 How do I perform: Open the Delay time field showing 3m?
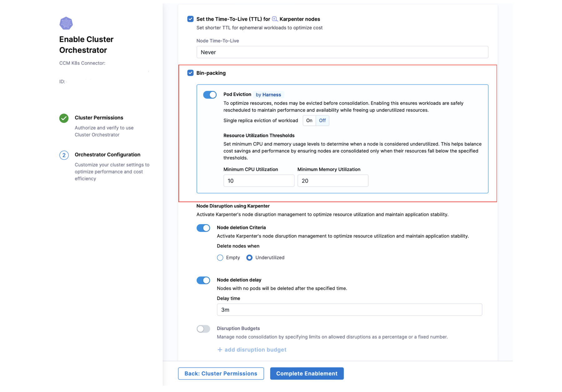(x=349, y=310)
